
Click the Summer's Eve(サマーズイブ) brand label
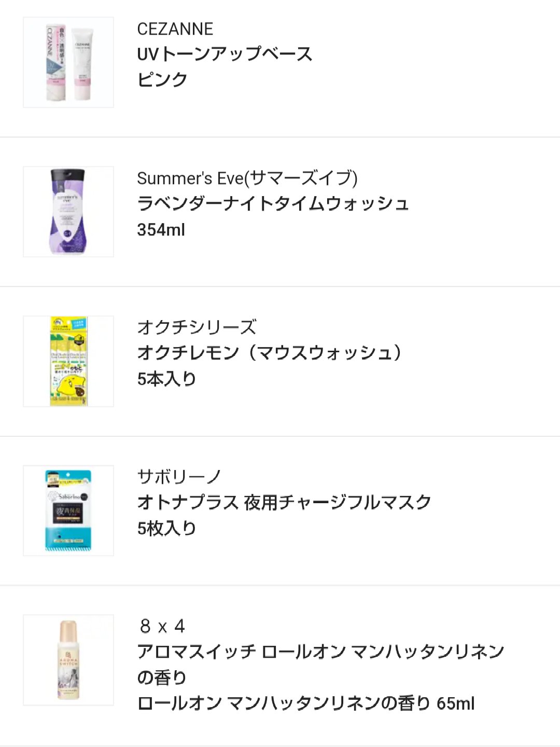(x=247, y=178)
